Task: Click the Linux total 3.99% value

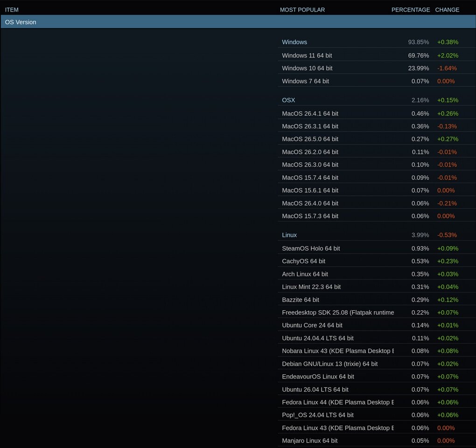Action: click(420, 235)
